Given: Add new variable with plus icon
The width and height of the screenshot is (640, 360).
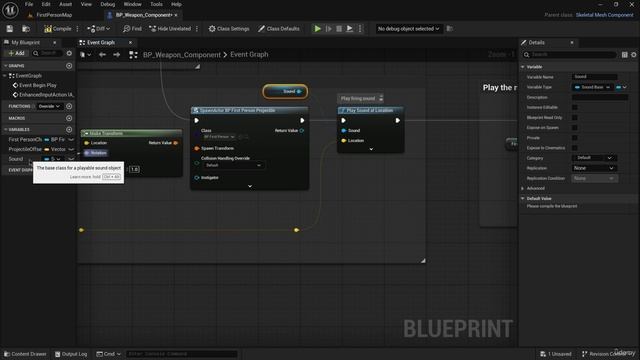Looking at the screenshot, I should coord(69,129).
